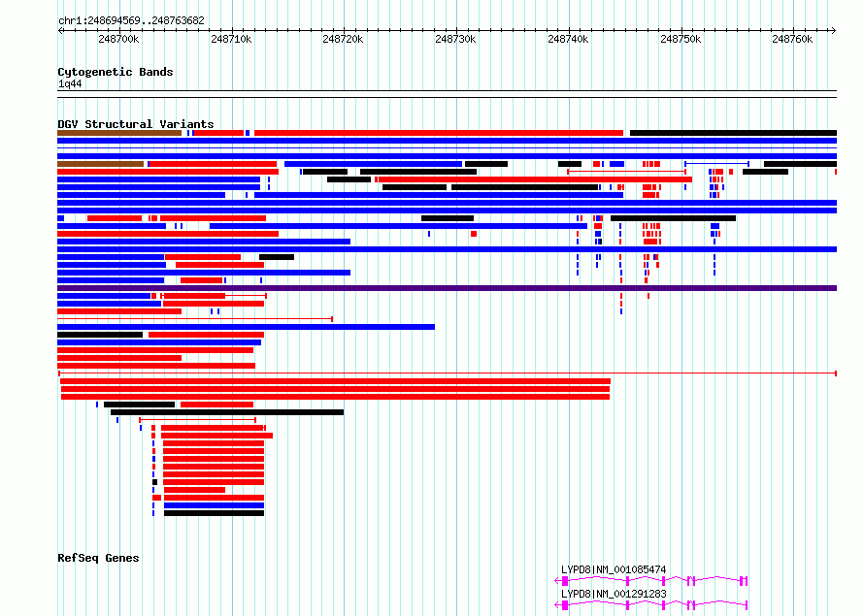Open the RefSeq Genes track title
Image resolution: width=864 pixels, height=616 pixels.
pos(98,558)
